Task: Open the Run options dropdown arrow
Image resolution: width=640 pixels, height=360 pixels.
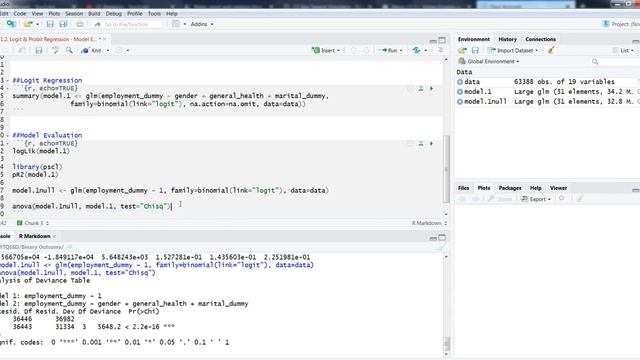Action: point(401,51)
